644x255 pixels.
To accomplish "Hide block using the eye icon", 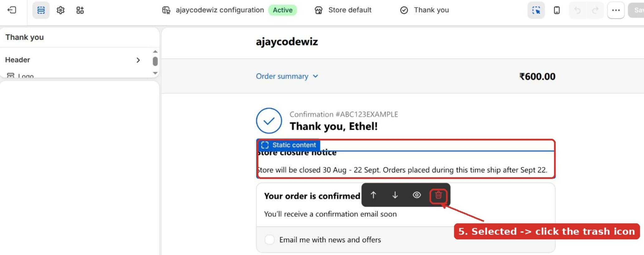I will point(417,195).
